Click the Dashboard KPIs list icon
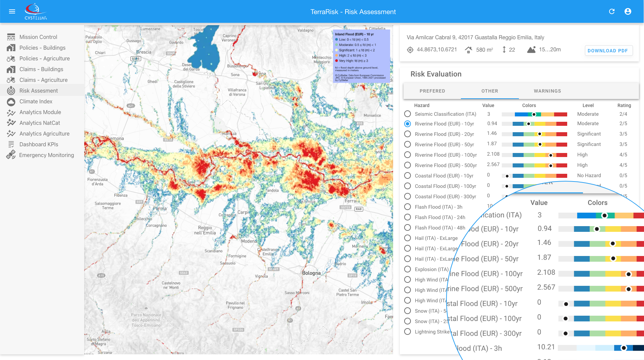Viewport: 644px width, 360px height. click(x=11, y=144)
